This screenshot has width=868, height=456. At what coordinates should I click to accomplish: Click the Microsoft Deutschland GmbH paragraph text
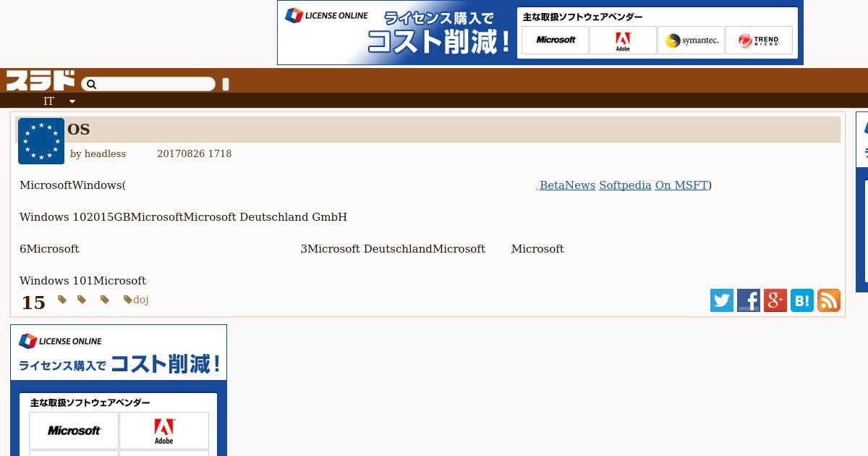click(x=183, y=217)
